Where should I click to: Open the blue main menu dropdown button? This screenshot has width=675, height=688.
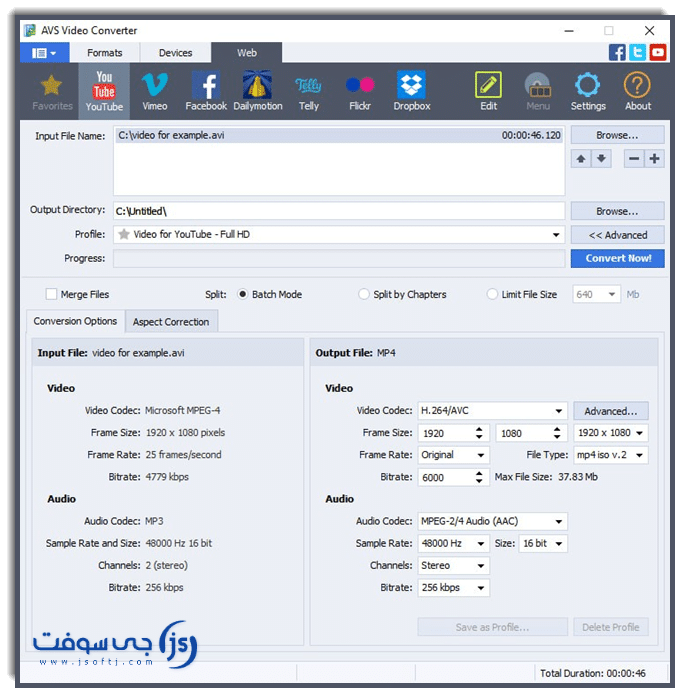pos(44,53)
